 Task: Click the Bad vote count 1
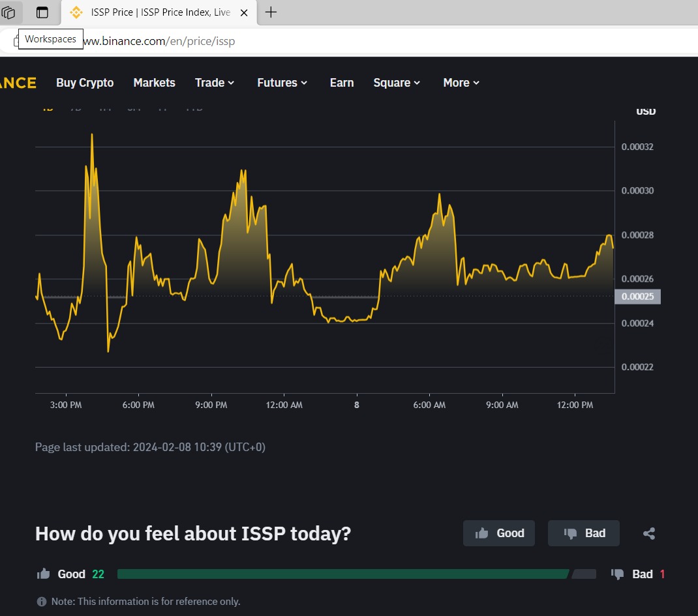point(662,574)
